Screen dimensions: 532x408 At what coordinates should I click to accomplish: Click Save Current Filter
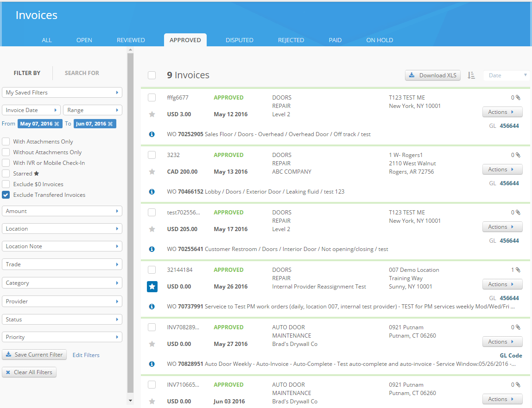click(x=34, y=355)
